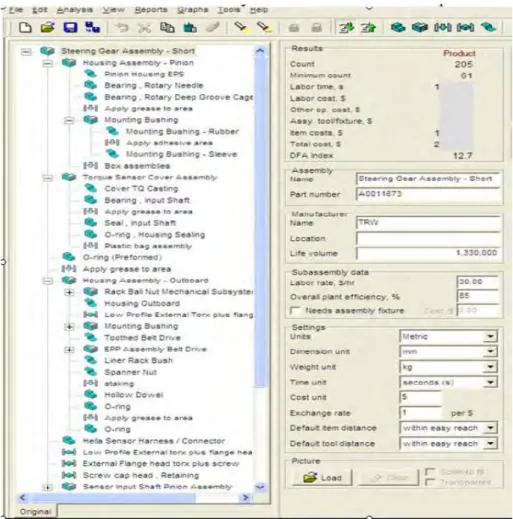Click the second green arrow toolbar icon
513x519 pixels.
pos(368,27)
